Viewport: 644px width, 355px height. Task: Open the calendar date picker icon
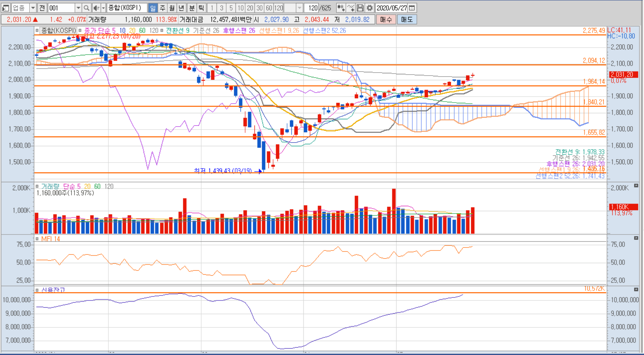click(412, 8)
